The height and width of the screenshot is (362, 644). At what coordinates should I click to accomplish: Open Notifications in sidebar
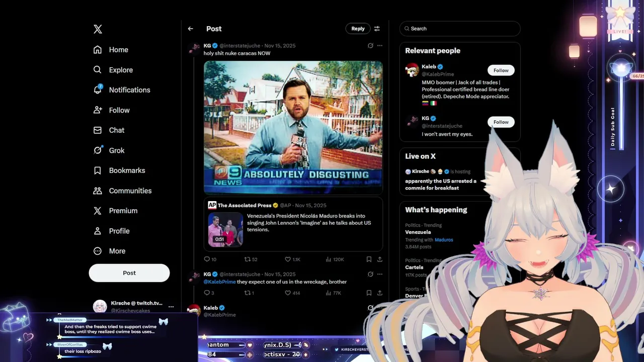pos(122,90)
